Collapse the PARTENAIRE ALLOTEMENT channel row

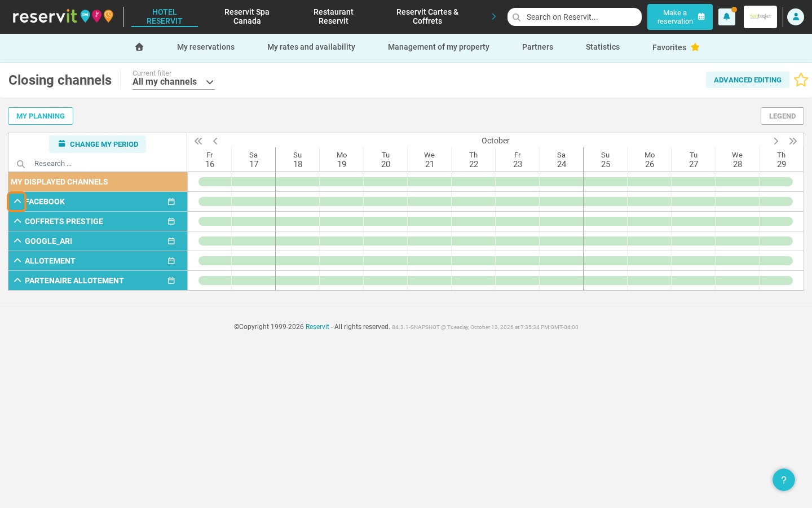point(17,281)
